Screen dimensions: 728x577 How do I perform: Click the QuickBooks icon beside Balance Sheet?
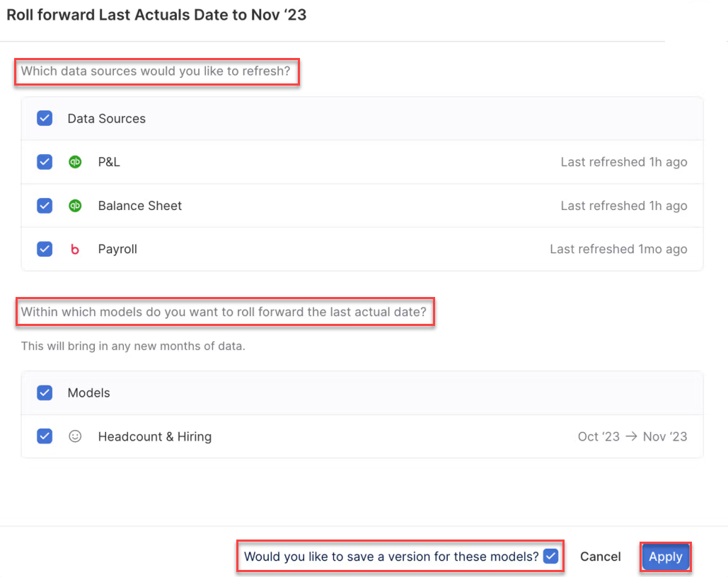[x=75, y=206]
